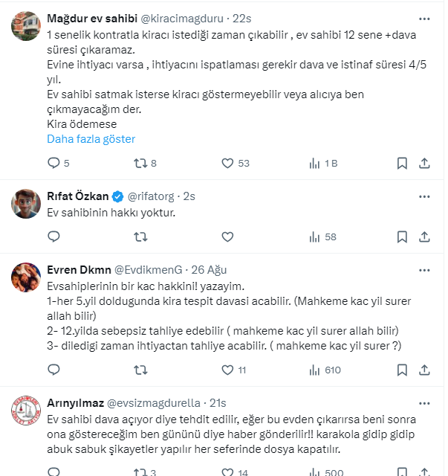View analytics on Rıfat Özkan's tweet
Screen dimensions: 448x476
[x=314, y=237]
